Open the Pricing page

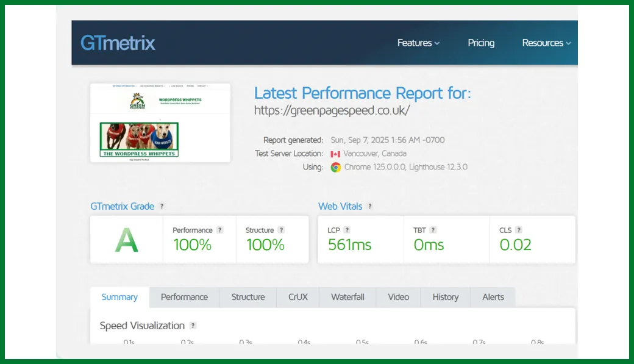tap(481, 43)
